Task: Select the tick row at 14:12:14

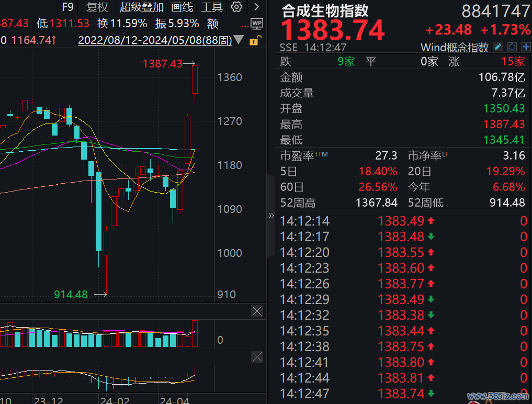Action: tap(403, 221)
